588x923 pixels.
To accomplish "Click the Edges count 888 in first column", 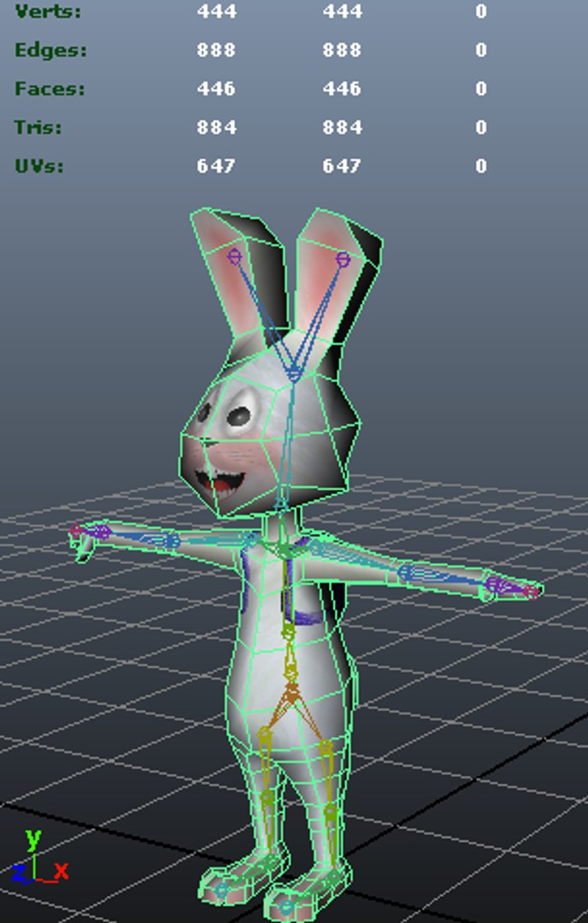I will point(216,50).
